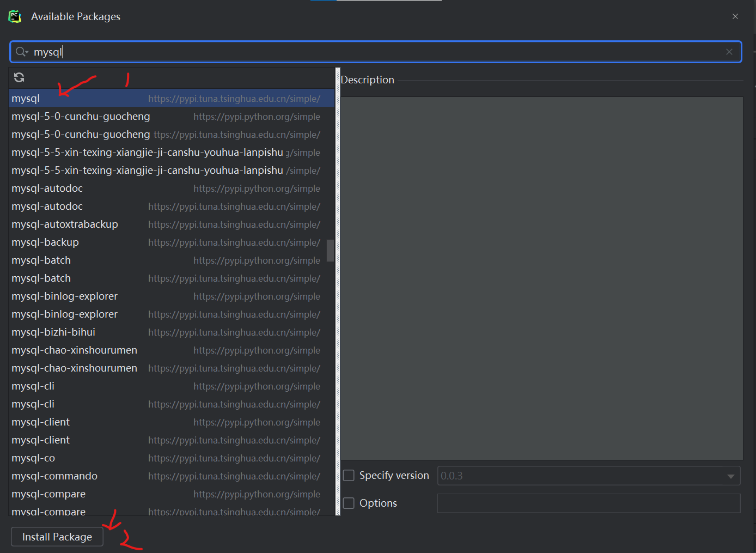Open the version dropdown showing 0.0.3

[589, 476]
